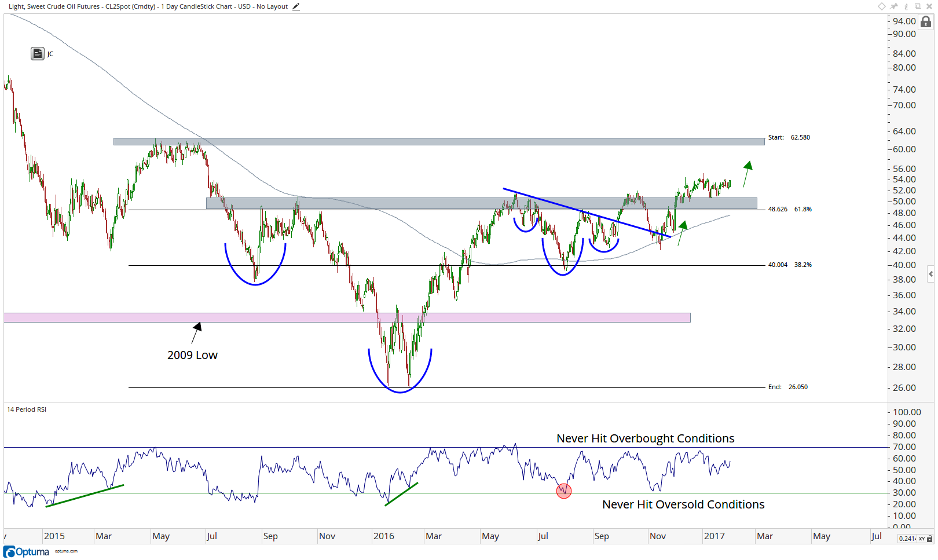Click the 94.00 price scale label
This screenshot has width=938, height=560.
[904, 21]
